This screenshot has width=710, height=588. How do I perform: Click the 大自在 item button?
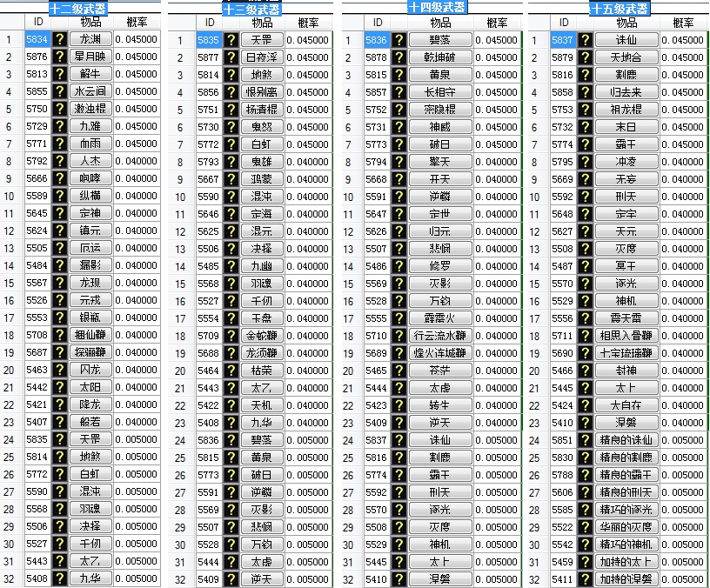626,405
